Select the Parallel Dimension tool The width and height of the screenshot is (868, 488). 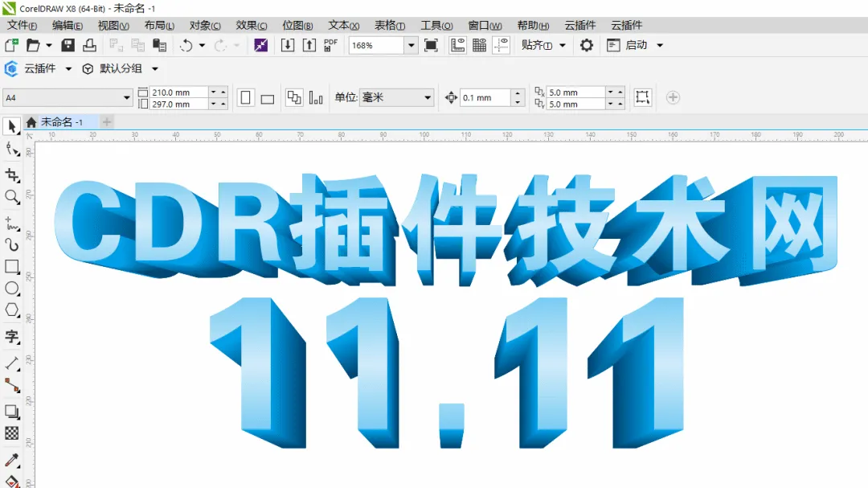[11, 363]
